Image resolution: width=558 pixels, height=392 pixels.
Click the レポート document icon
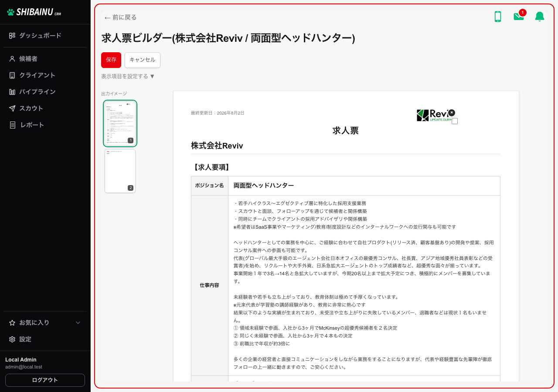click(x=12, y=125)
